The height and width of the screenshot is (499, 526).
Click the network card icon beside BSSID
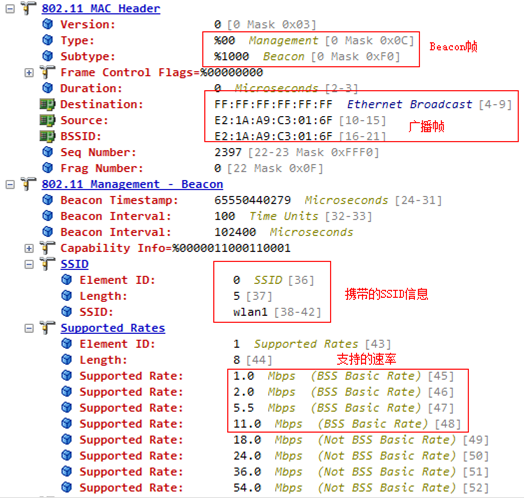point(47,136)
